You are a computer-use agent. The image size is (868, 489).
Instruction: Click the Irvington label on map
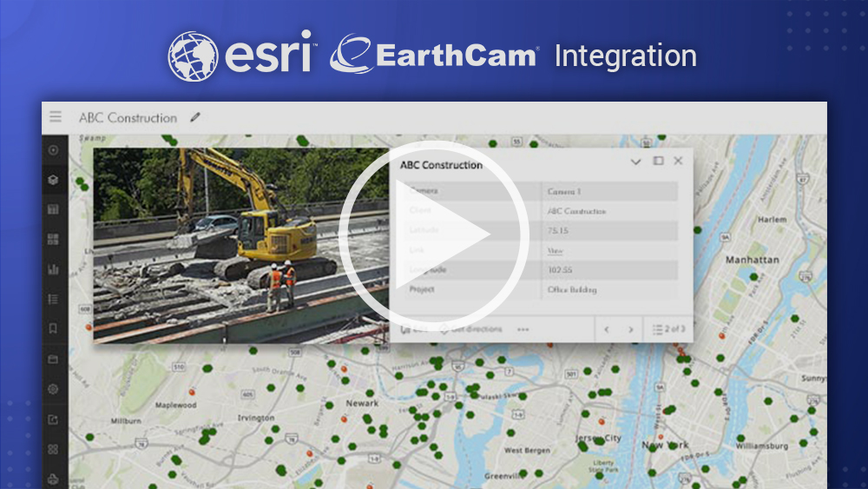click(x=256, y=418)
